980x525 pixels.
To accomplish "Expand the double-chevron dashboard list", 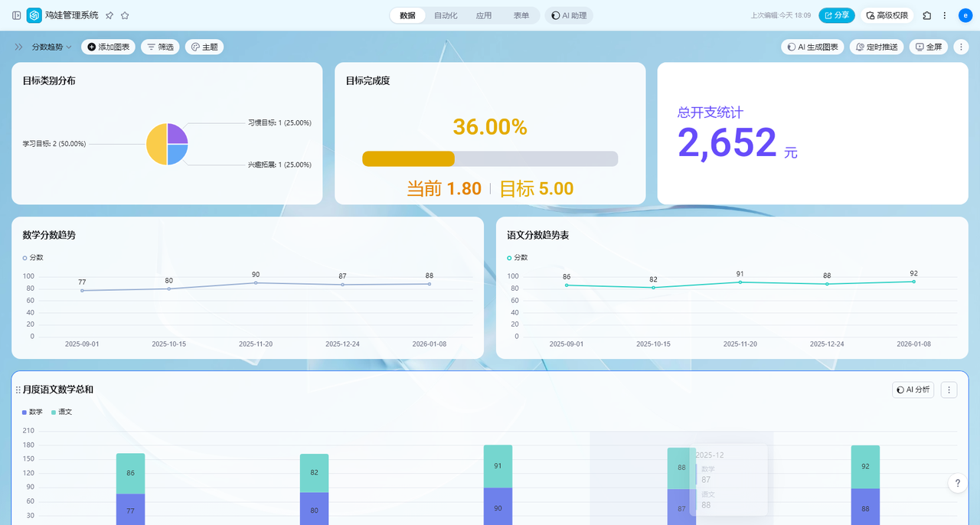I will (18, 47).
